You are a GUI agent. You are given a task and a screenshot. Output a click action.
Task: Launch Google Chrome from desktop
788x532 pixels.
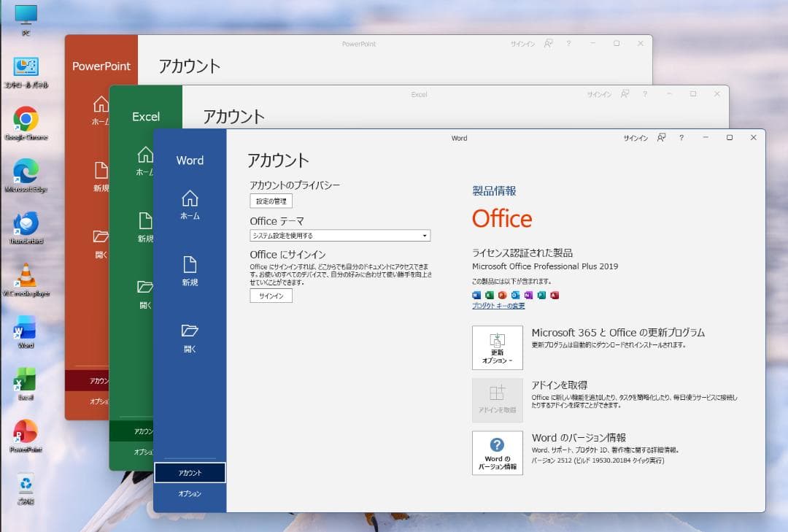coord(26,124)
